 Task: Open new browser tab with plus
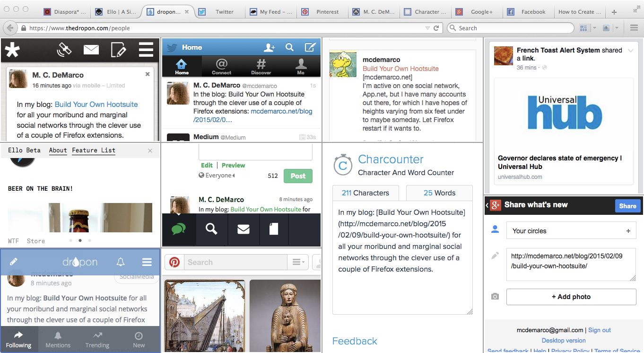pyautogui.click(x=614, y=12)
